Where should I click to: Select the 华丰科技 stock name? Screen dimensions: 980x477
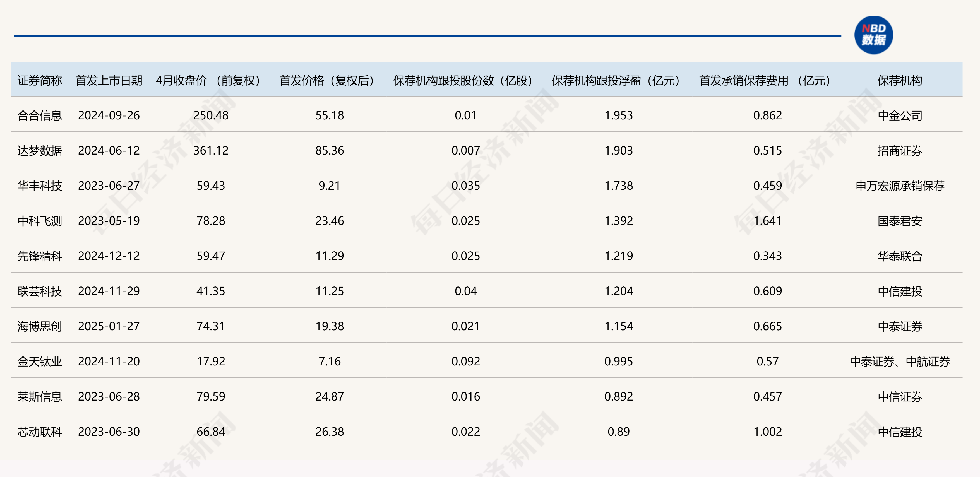pyautogui.click(x=40, y=185)
